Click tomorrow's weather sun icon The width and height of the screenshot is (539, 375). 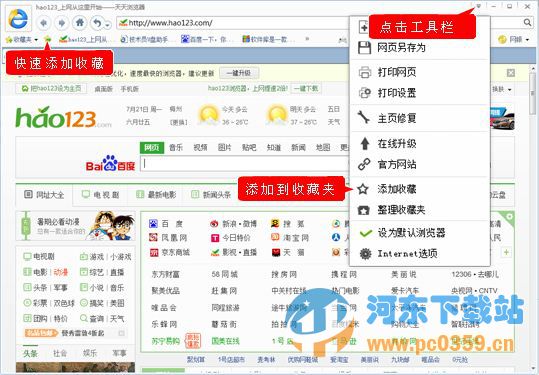click(276, 115)
